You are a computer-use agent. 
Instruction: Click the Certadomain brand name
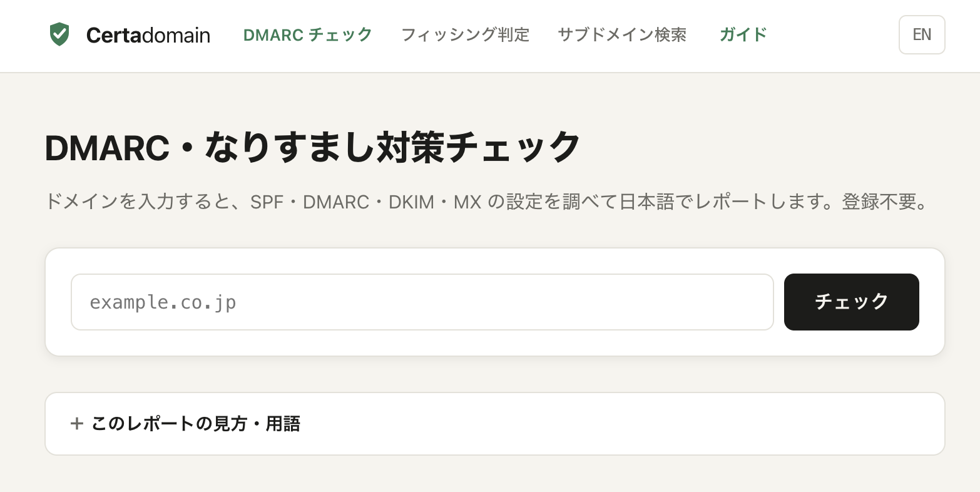click(x=148, y=35)
